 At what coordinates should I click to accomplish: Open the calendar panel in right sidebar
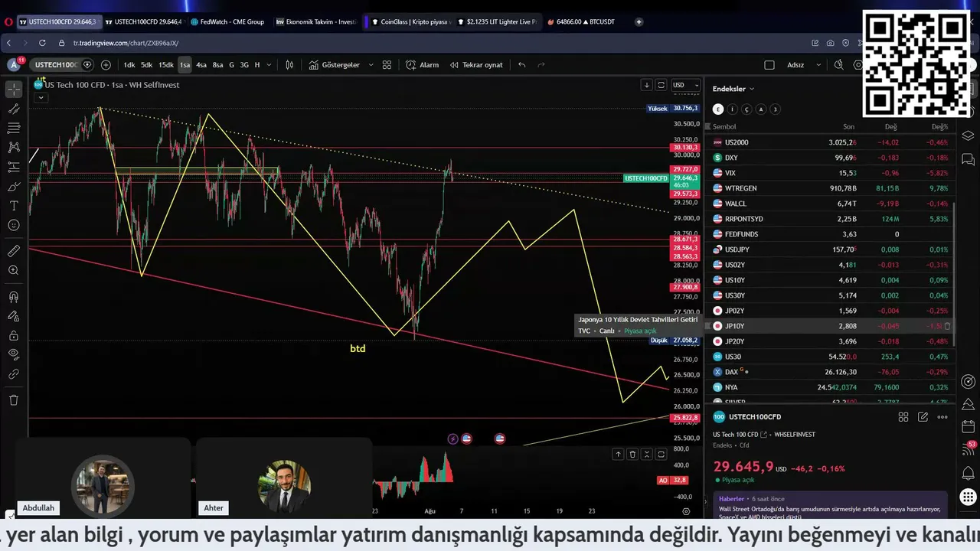click(968, 426)
